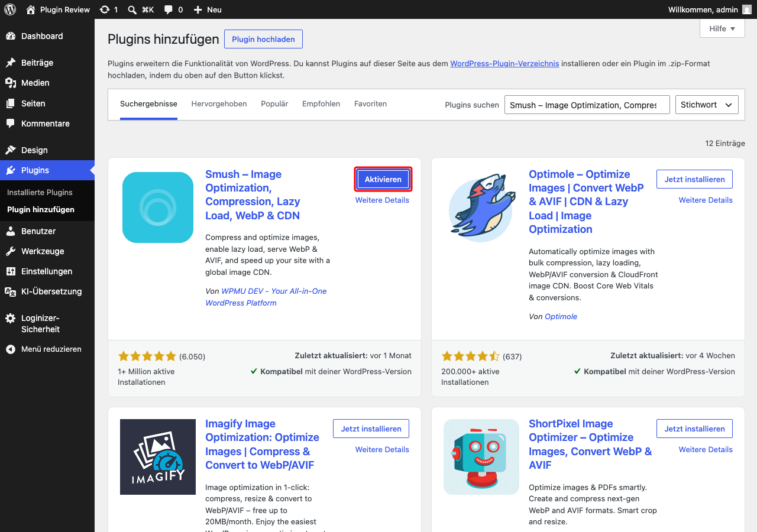Open the comments bubble icon showing 0
This screenshot has width=757, height=532.
[x=169, y=9]
